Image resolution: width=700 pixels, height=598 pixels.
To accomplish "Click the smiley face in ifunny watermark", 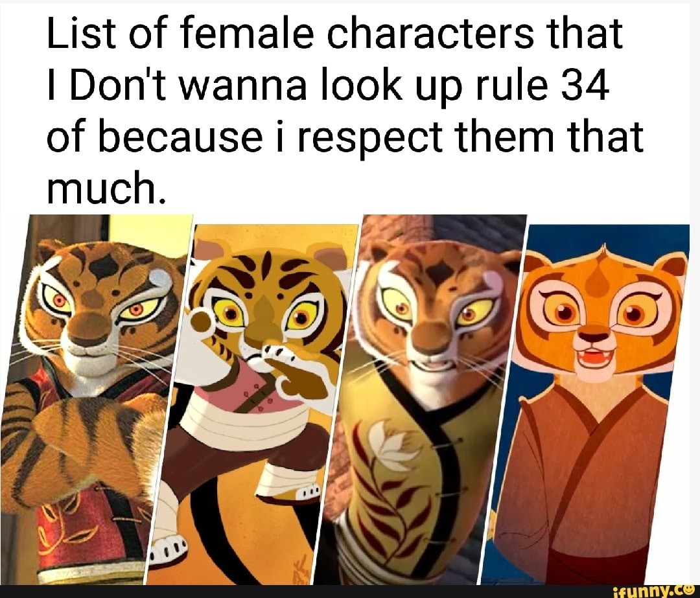I will [688, 590].
